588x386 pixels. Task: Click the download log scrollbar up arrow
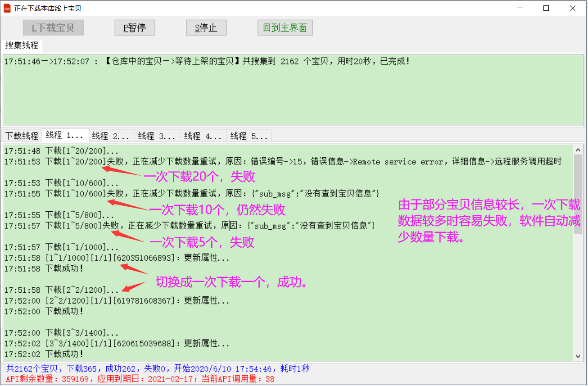click(x=578, y=150)
